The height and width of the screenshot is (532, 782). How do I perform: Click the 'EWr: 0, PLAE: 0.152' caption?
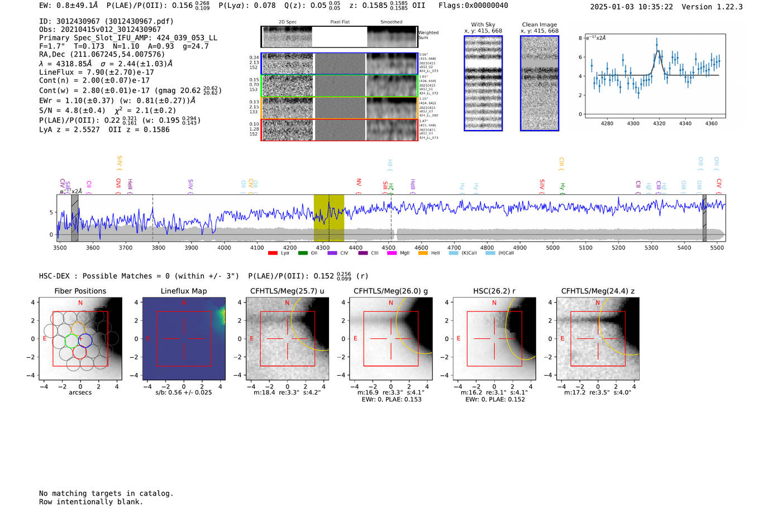pyautogui.click(x=495, y=400)
